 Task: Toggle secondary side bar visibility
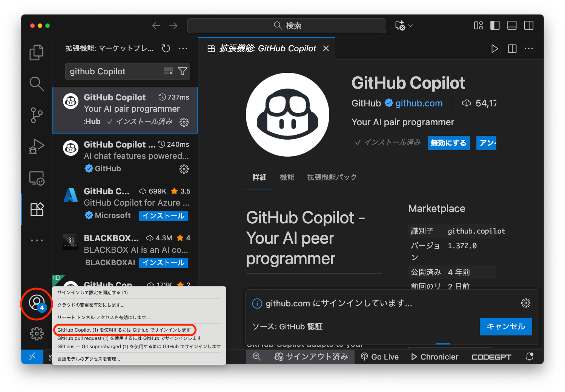click(529, 26)
